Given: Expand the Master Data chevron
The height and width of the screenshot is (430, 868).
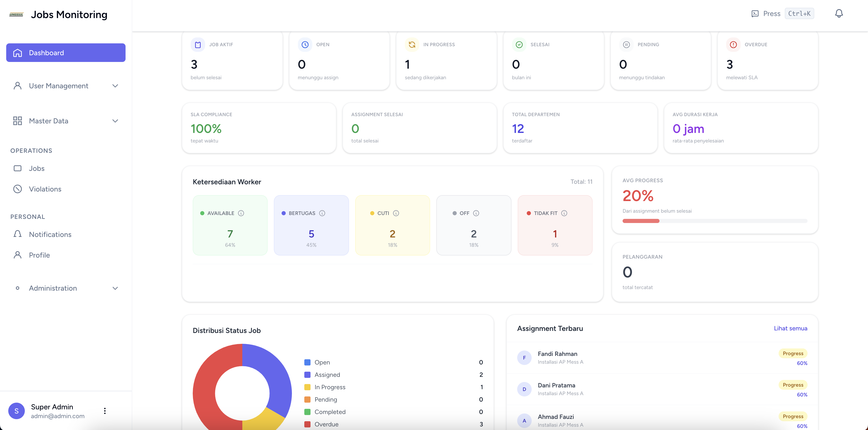Looking at the screenshot, I should [x=115, y=121].
